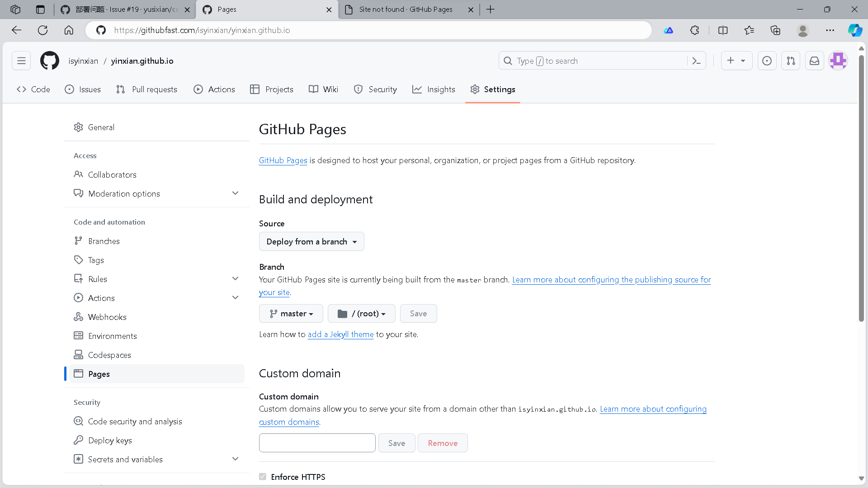This screenshot has height=488, width=868.
Task: Open the / (root) folder dropdown
Action: tap(361, 314)
